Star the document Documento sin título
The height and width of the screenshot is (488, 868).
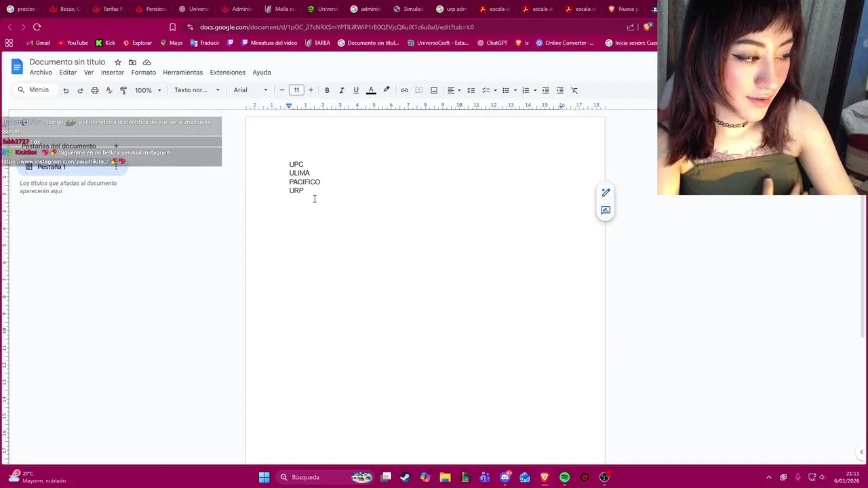(118, 62)
